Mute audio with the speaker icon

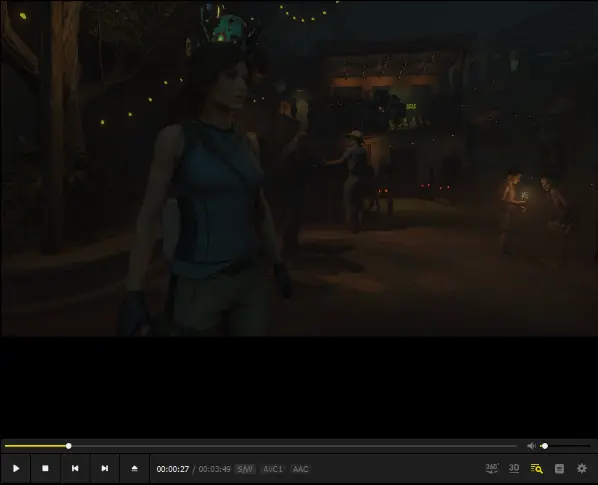[531, 446]
